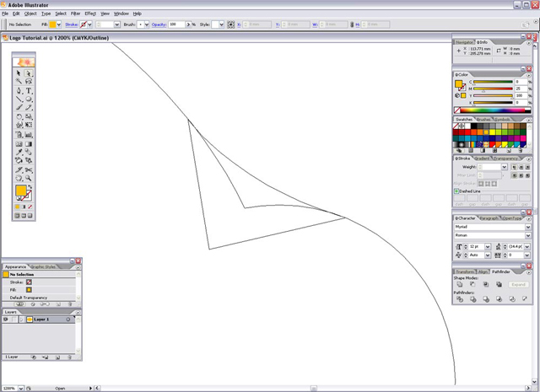This screenshot has height=392, width=540.
Task: Click the font size field showing 12 pt
Action: pyautogui.click(x=477, y=246)
